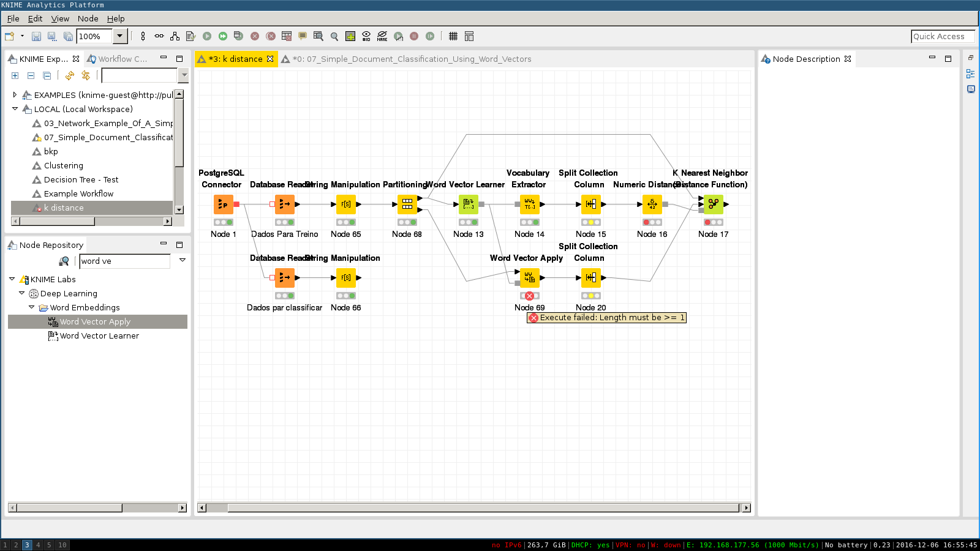980x551 pixels.
Task: Click workspace 10 in the taskbar pager
Action: (x=61, y=544)
